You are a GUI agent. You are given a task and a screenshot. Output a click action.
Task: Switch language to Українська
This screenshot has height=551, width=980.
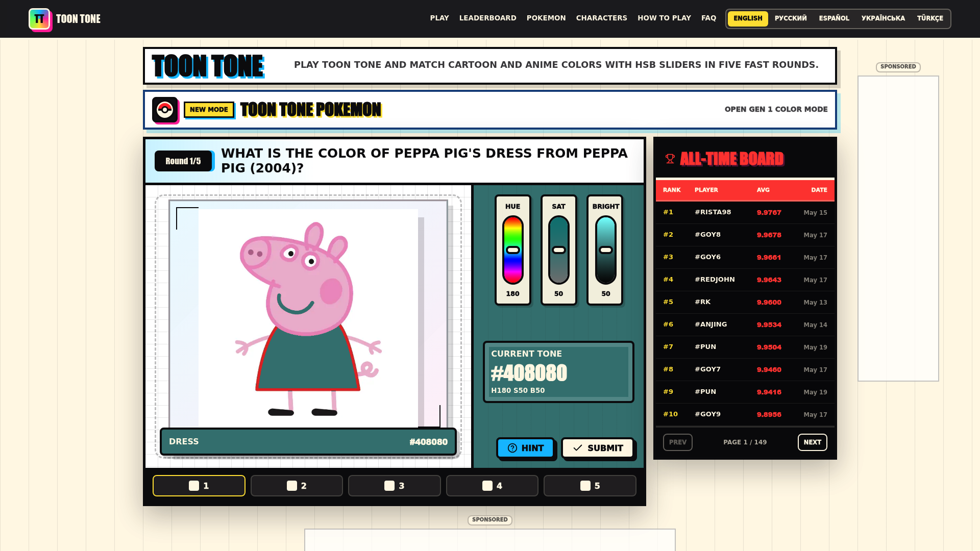pos(883,18)
